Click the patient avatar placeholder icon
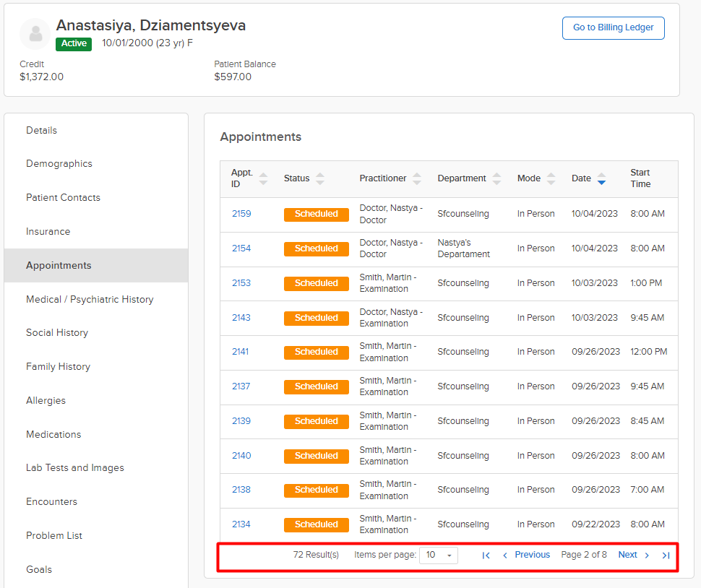The image size is (701, 588). click(x=35, y=34)
